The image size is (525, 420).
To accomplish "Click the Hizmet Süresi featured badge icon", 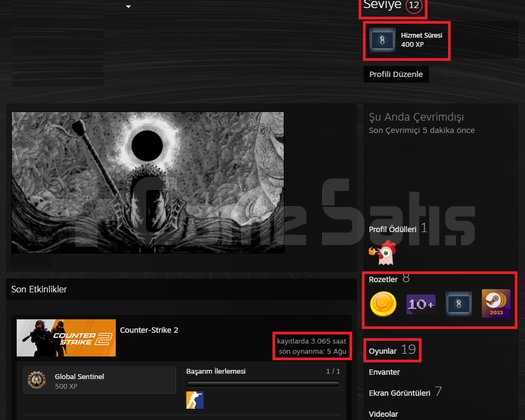I will 382,40.
